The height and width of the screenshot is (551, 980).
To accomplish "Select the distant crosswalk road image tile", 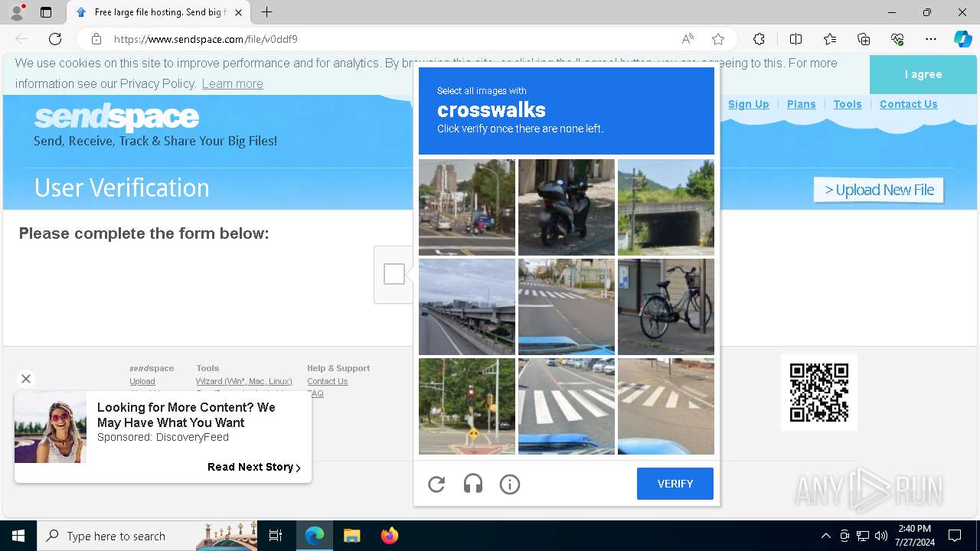I will pos(567,307).
